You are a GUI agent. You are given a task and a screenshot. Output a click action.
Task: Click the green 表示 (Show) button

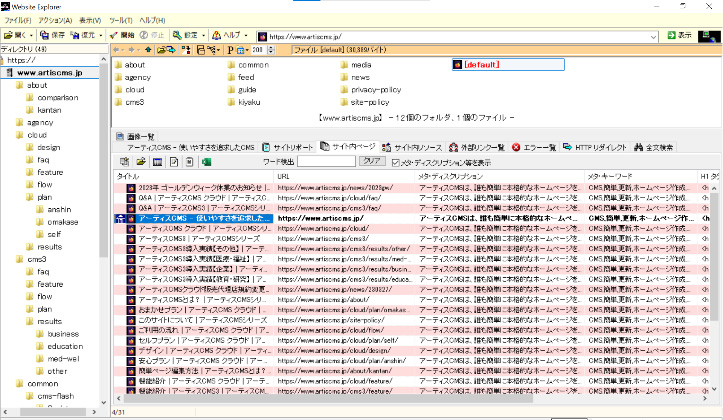click(x=680, y=35)
